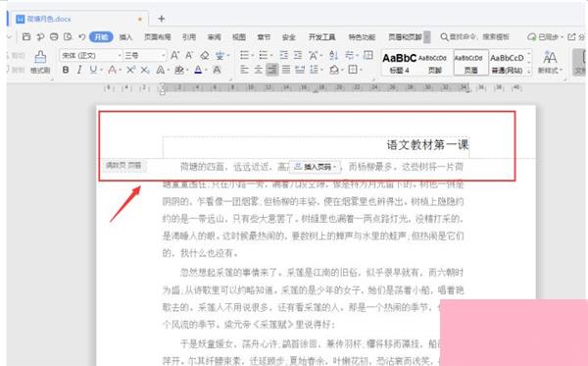
Task: Expand the font color arrow
Action: coord(206,71)
